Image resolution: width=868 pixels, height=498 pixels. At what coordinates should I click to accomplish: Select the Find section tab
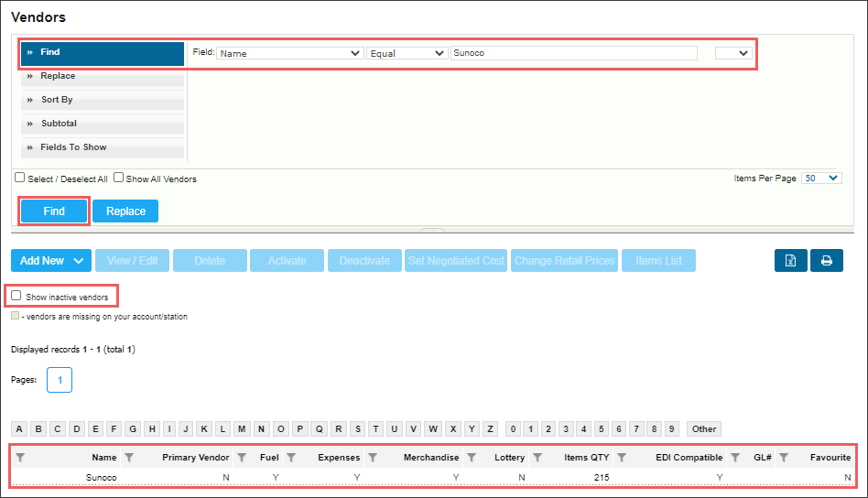pyautogui.click(x=103, y=52)
